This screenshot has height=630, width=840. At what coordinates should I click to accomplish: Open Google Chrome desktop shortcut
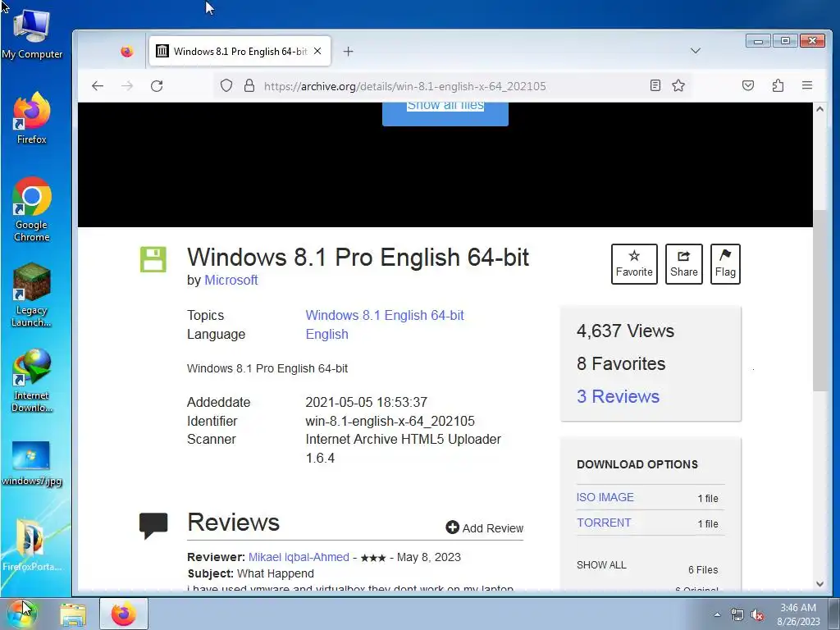pyautogui.click(x=32, y=209)
